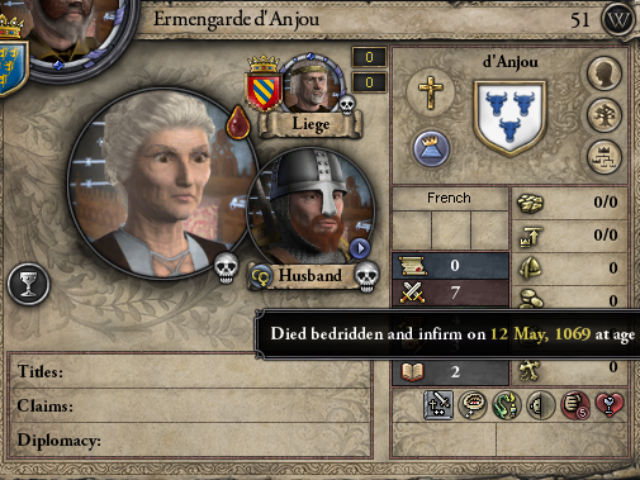Click the Husband banner label
Screen dimensions: 640x480
310,276
